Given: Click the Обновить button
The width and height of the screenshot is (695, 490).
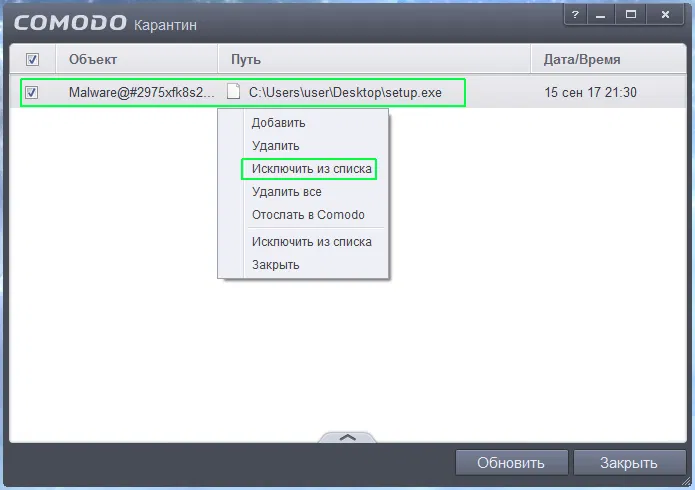Looking at the screenshot, I should click(x=511, y=463).
